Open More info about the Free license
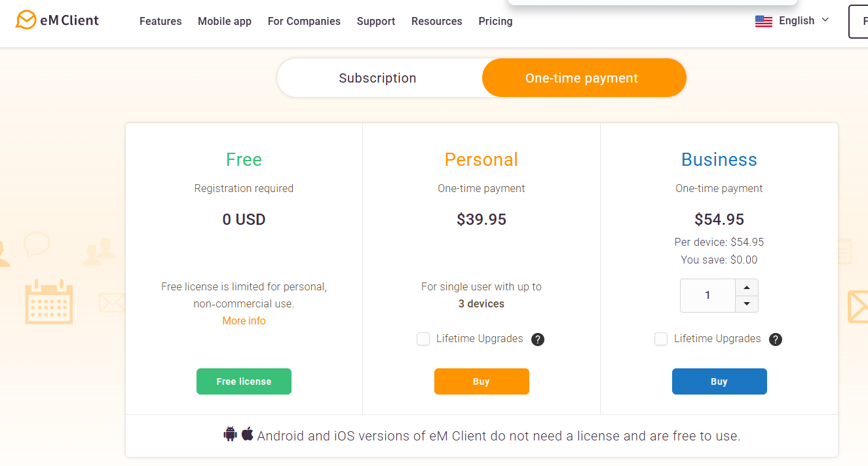 click(244, 320)
